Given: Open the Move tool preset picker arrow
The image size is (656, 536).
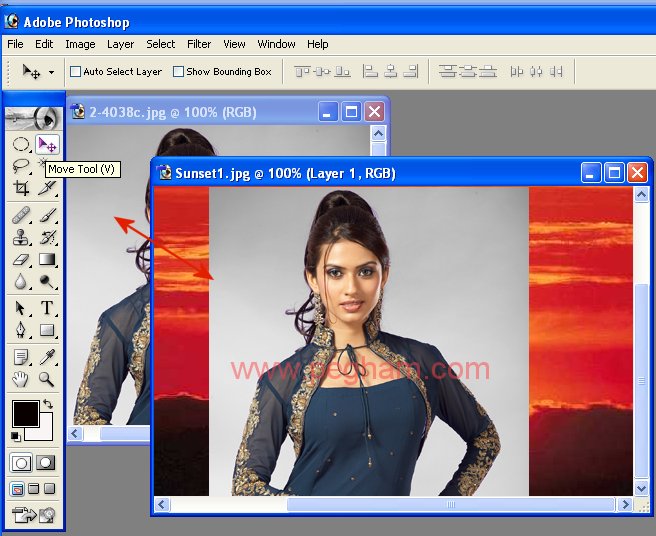Looking at the screenshot, I should (51, 72).
